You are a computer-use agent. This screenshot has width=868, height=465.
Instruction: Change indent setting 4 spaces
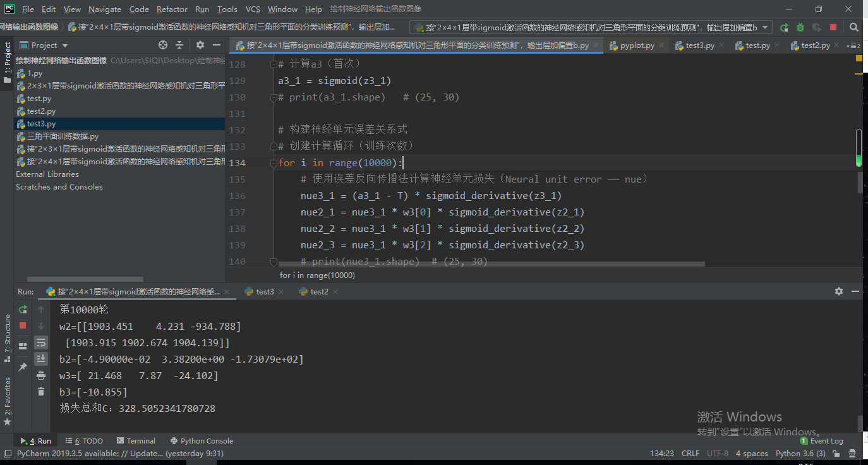[x=752, y=454]
